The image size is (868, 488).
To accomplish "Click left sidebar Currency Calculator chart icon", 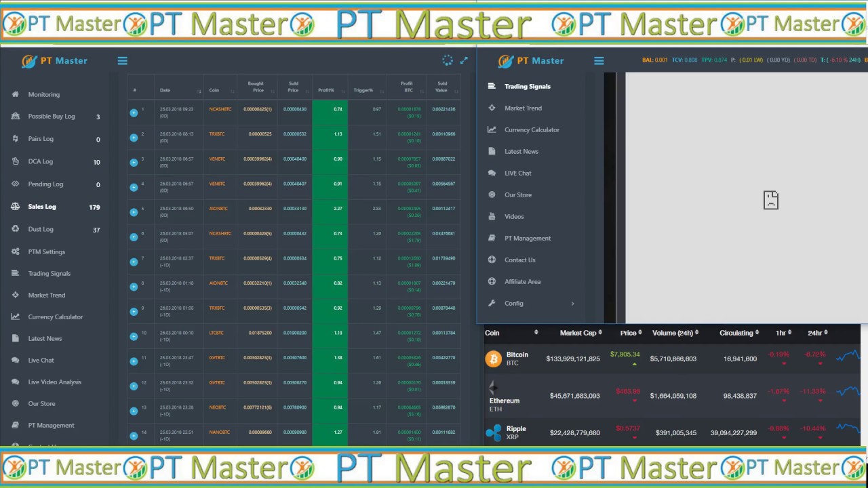I will coord(15,317).
